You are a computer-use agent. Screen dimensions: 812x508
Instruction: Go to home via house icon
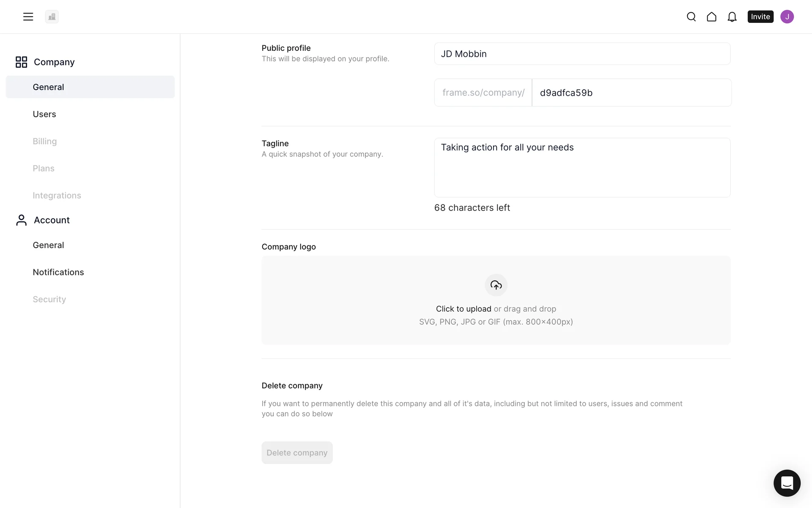point(711,17)
